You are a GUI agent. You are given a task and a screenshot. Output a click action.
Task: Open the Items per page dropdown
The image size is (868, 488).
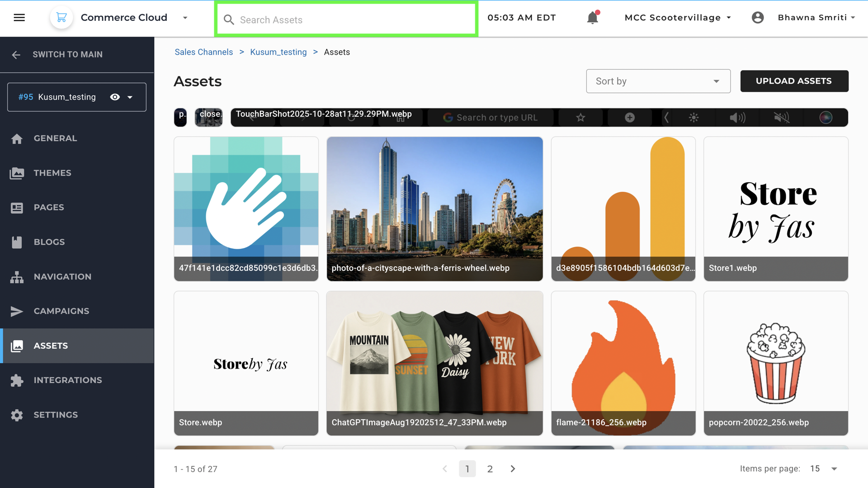[824, 469]
